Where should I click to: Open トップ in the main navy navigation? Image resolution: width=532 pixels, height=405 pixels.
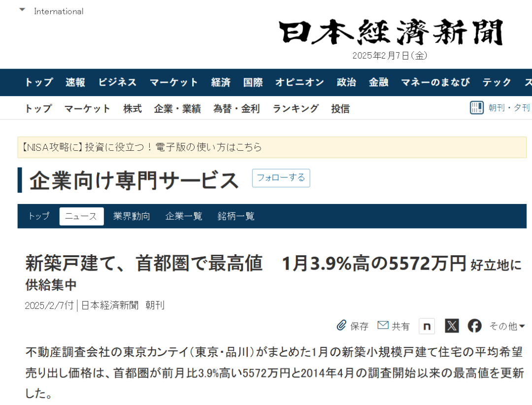click(x=39, y=82)
